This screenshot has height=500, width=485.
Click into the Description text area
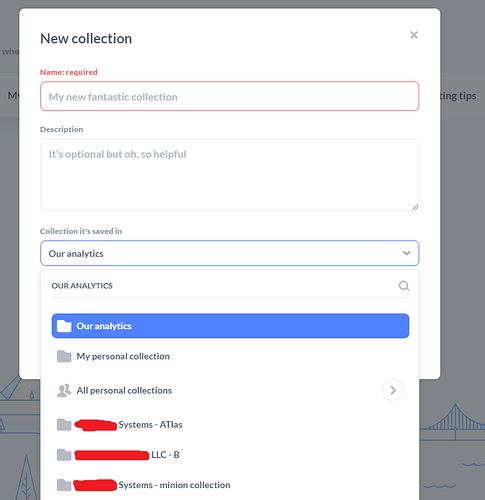coord(229,175)
